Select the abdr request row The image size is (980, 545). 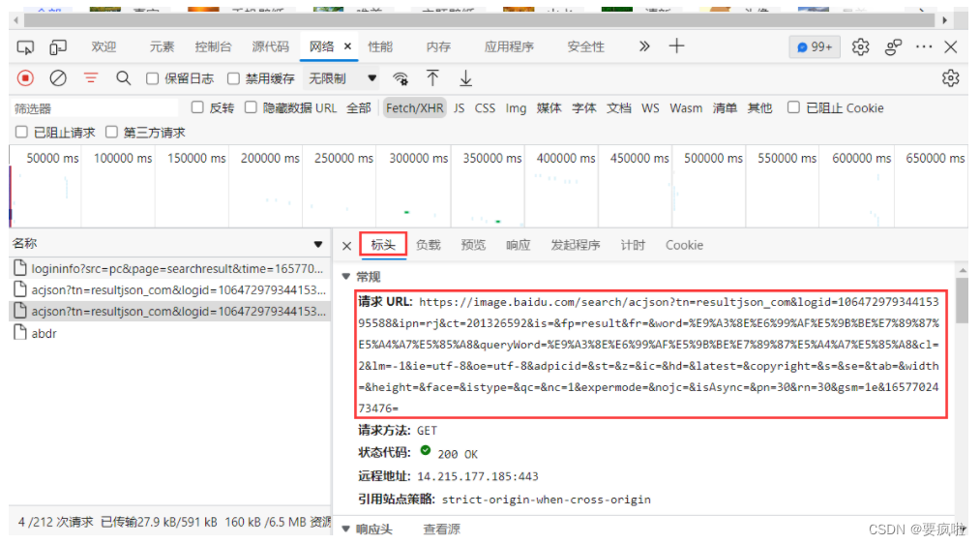point(170,334)
